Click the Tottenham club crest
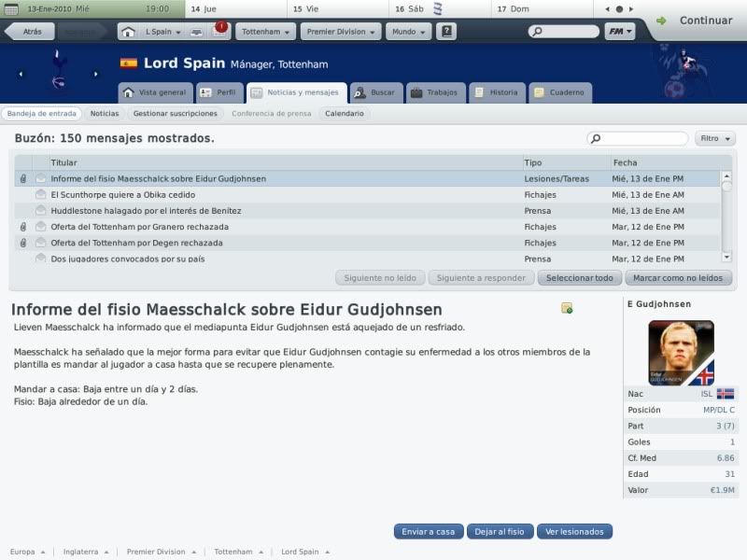747x560 pixels. point(58,69)
